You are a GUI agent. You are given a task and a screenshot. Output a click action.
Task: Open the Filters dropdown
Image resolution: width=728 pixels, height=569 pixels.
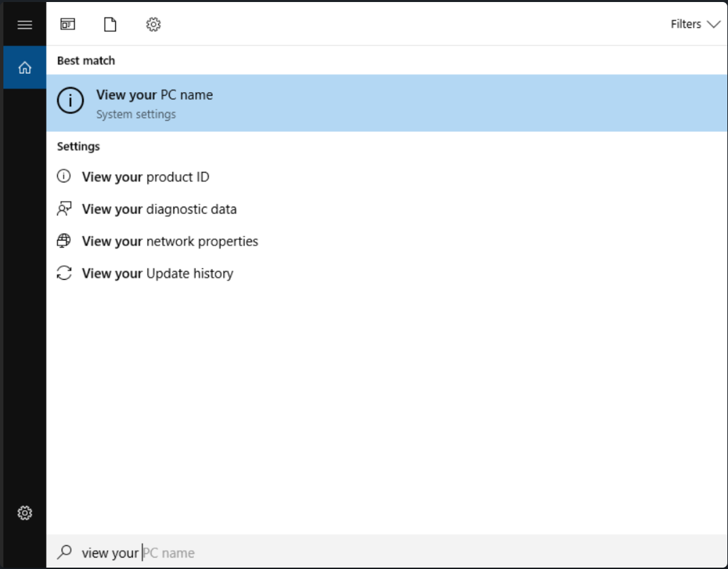pos(695,24)
